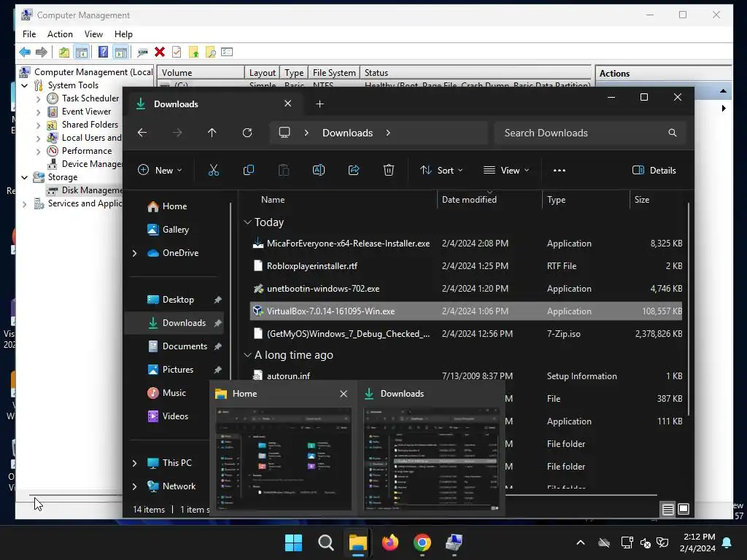Image resolution: width=747 pixels, height=560 pixels.
Task: Collapse System Tools tree node
Action: point(25,85)
